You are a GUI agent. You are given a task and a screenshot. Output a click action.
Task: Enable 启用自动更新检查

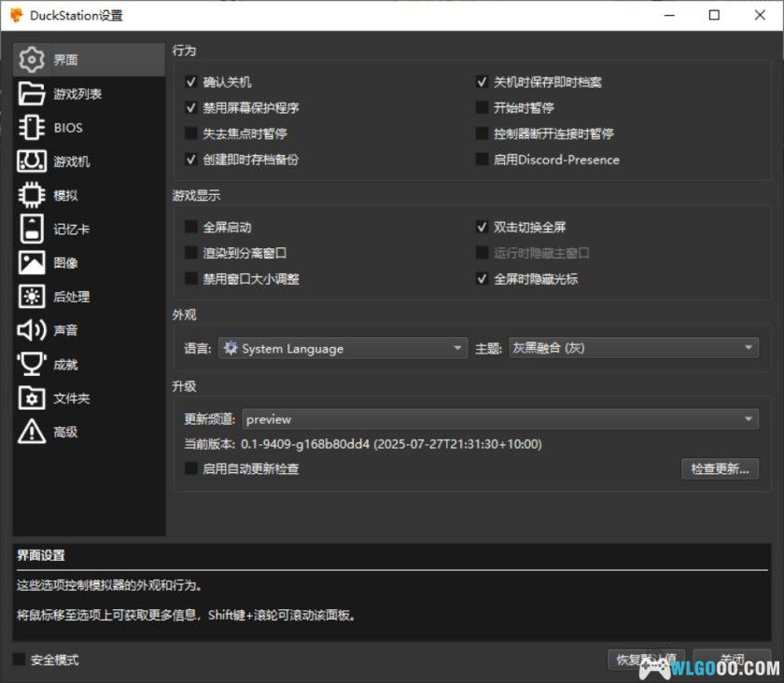[190, 468]
